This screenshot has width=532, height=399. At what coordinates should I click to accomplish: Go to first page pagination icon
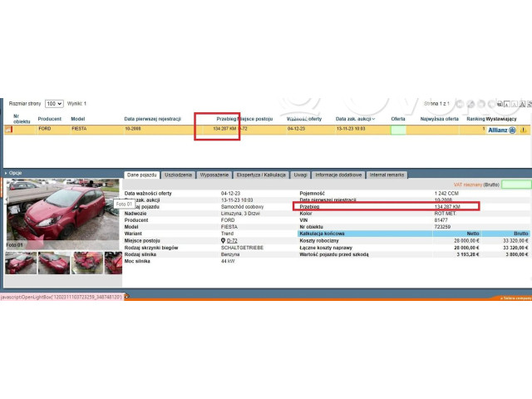(460, 104)
